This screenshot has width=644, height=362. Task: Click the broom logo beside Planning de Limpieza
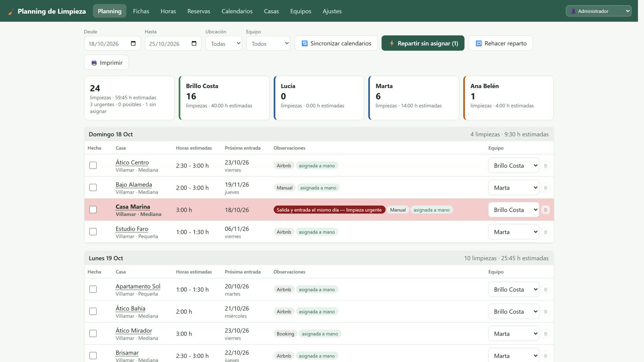tap(11, 11)
